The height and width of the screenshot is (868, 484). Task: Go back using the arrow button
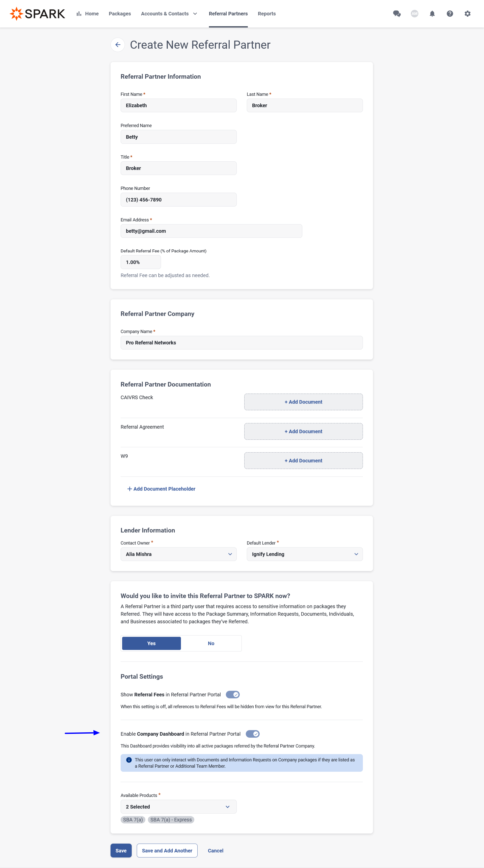click(118, 45)
